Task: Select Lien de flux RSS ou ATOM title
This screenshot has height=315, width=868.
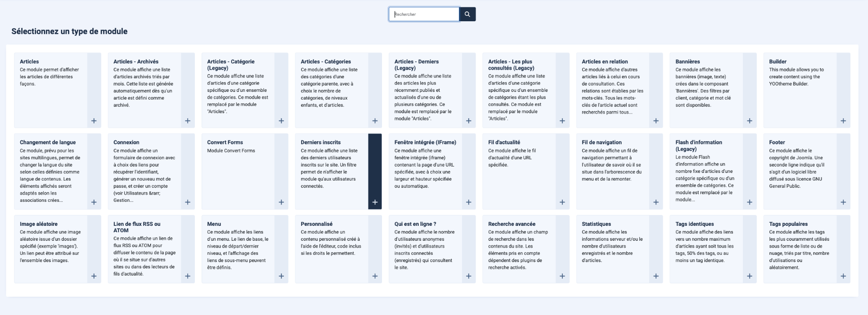Action: [x=137, y=227]
